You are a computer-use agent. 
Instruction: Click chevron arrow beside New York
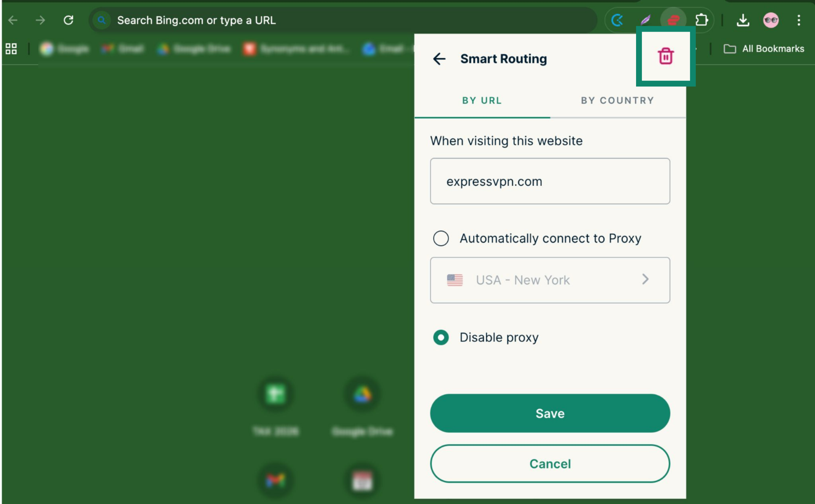tap(645, 279)
